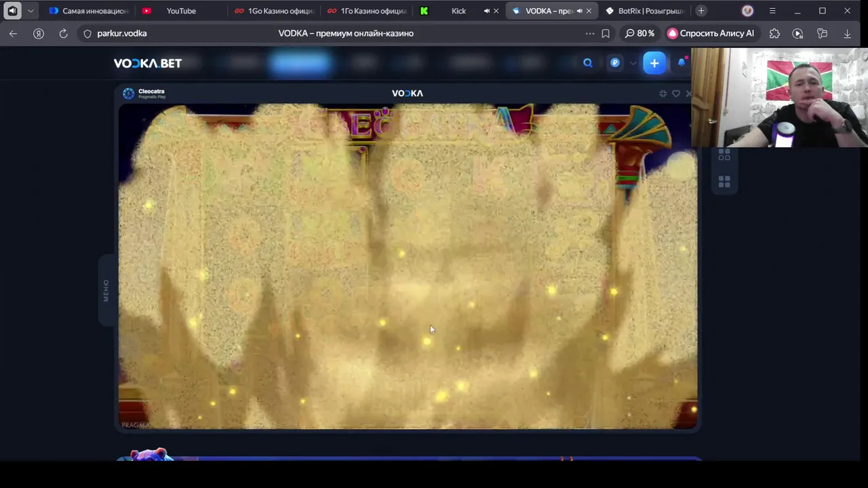The image size is (868, 488).
Task: Exit fullscreen mode of the game frame
Action: [x=663, y=94]
